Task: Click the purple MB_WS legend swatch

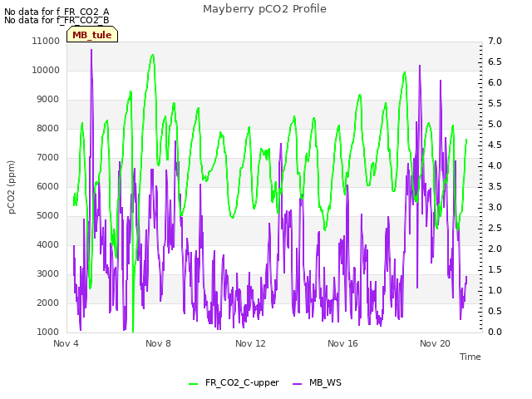Action: click(x=298, y=384)
